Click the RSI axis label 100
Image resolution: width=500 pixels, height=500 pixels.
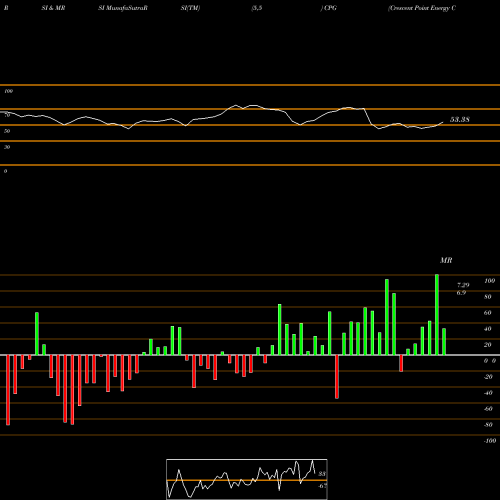click(8, 91)
